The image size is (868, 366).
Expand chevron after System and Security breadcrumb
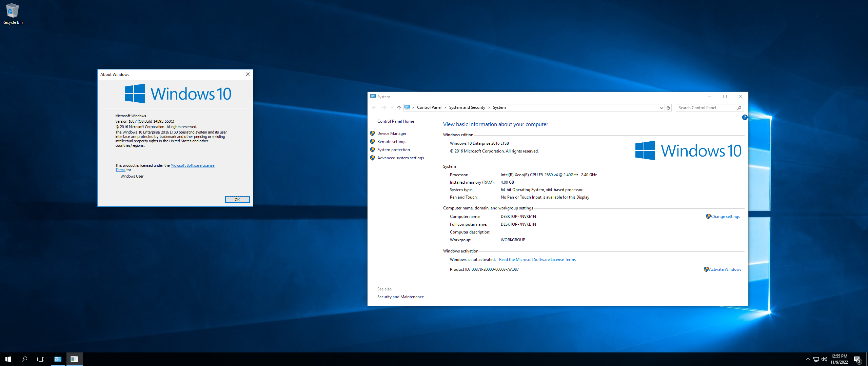(489, 108)
